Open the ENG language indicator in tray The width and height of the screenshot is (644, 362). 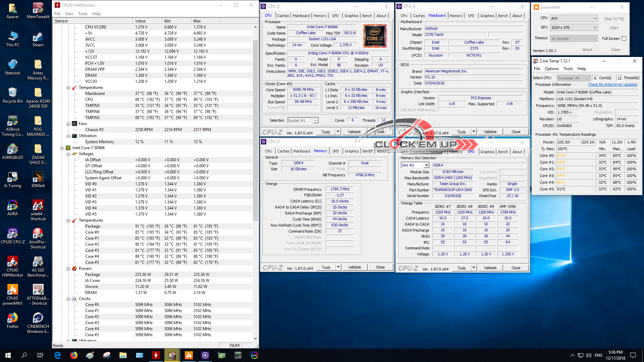point(598,355)
